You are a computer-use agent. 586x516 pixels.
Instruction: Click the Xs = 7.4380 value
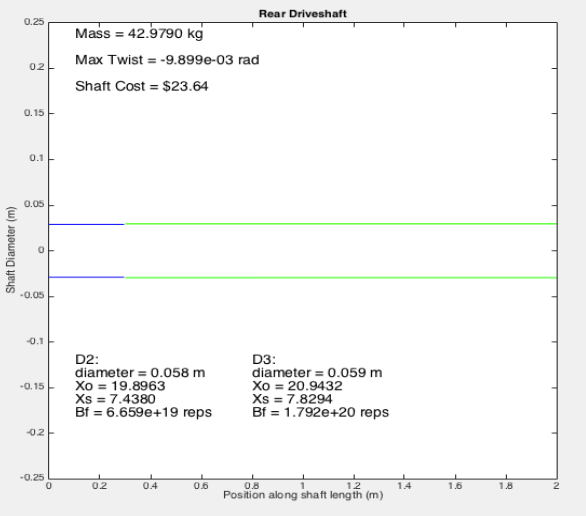[x=115, y=399]
